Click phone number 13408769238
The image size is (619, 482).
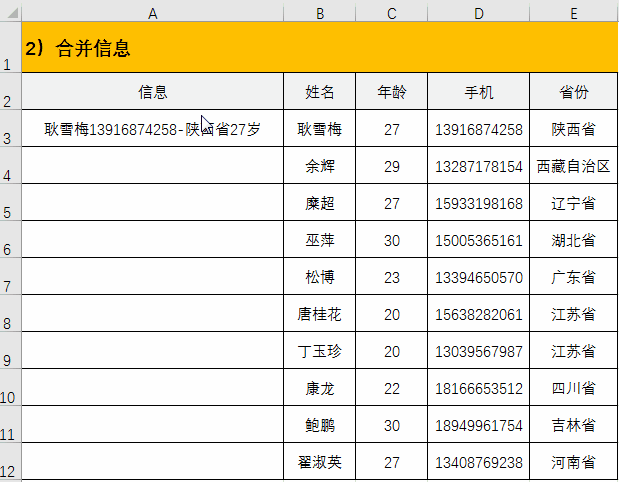(478, 462)
